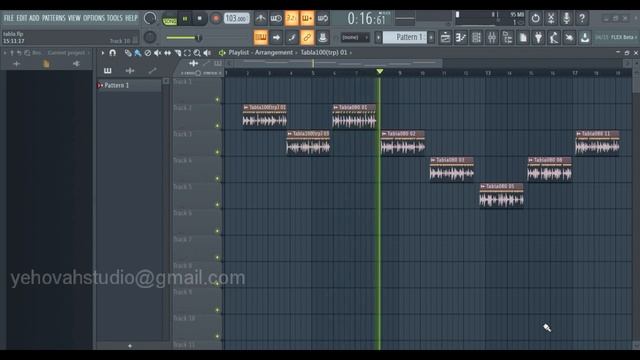Image resolution: width=640 pixels, height=360 pixels.
Task: Click the FLEX Beta news panel
Action: click(616, 38)
